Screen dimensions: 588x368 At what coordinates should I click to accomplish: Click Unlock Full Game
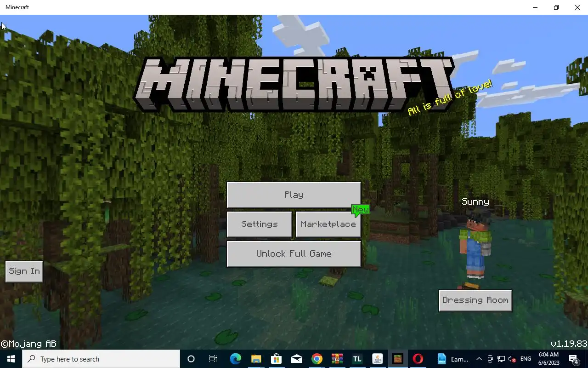click(x=294, y=253)
